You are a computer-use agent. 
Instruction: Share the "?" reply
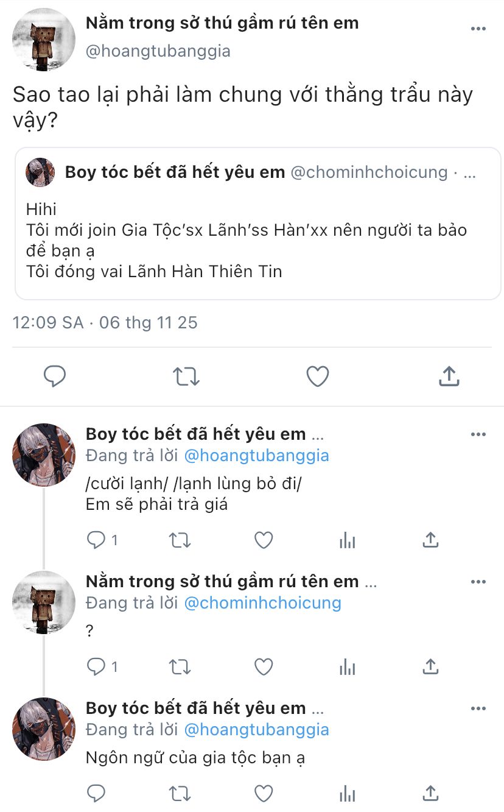point(430,667)
